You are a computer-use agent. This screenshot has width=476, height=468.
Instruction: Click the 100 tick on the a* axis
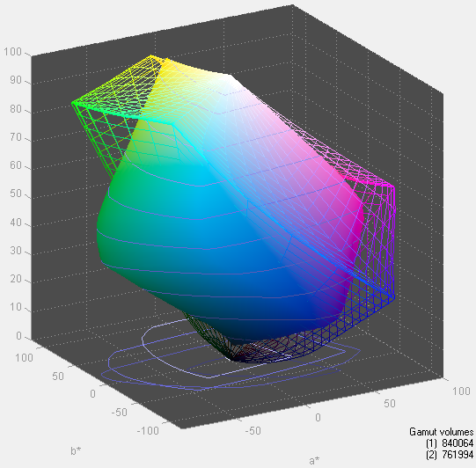pos(461,391)
